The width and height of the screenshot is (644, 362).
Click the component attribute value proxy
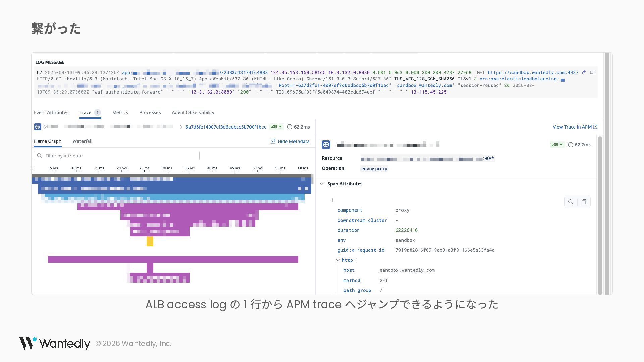[x=402, y=210]
